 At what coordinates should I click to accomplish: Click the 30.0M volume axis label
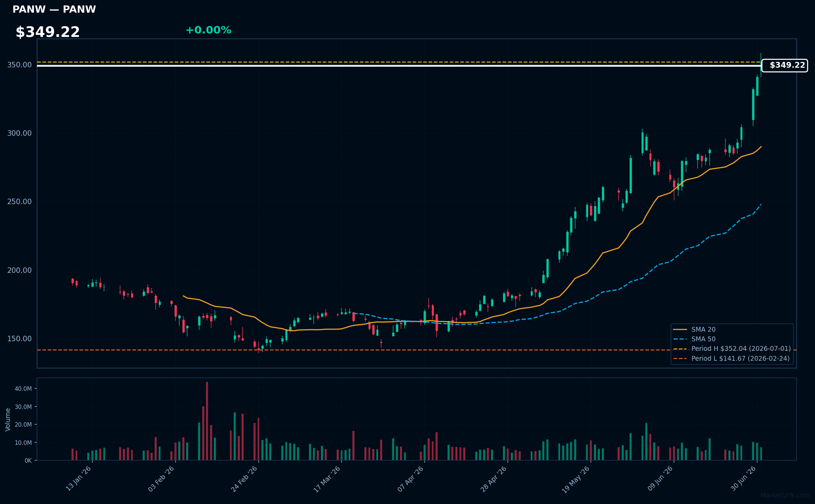tap(23, 407)
